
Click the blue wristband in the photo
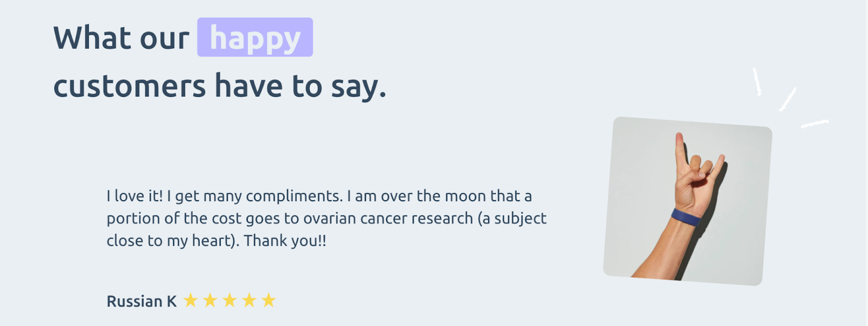click(686, 218)
